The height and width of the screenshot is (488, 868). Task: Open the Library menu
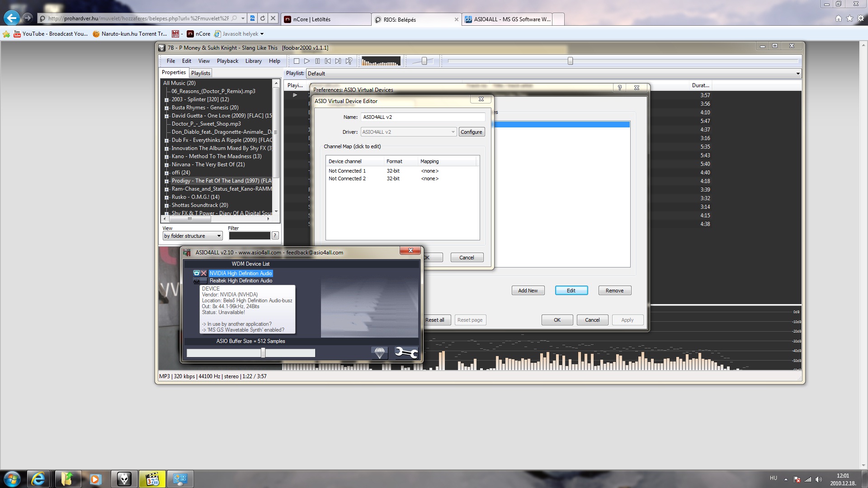point(253,61)
